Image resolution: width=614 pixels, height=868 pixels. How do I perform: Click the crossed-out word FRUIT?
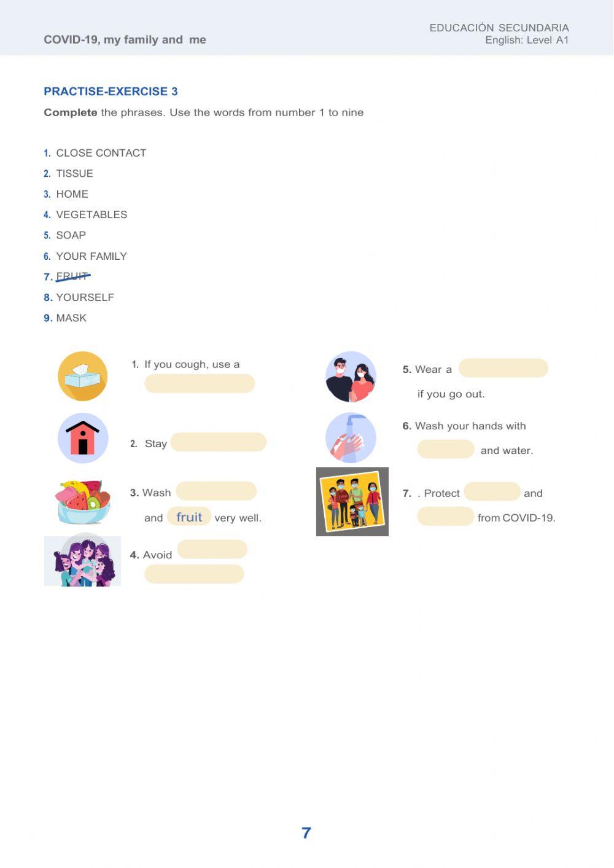click(72, 276)
